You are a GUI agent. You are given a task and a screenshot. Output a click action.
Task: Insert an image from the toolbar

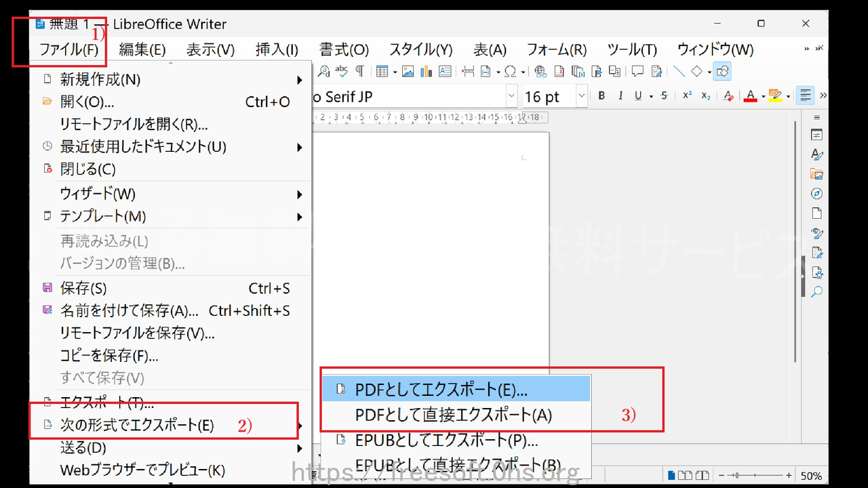pyautogui.click(x=408, y=71)
